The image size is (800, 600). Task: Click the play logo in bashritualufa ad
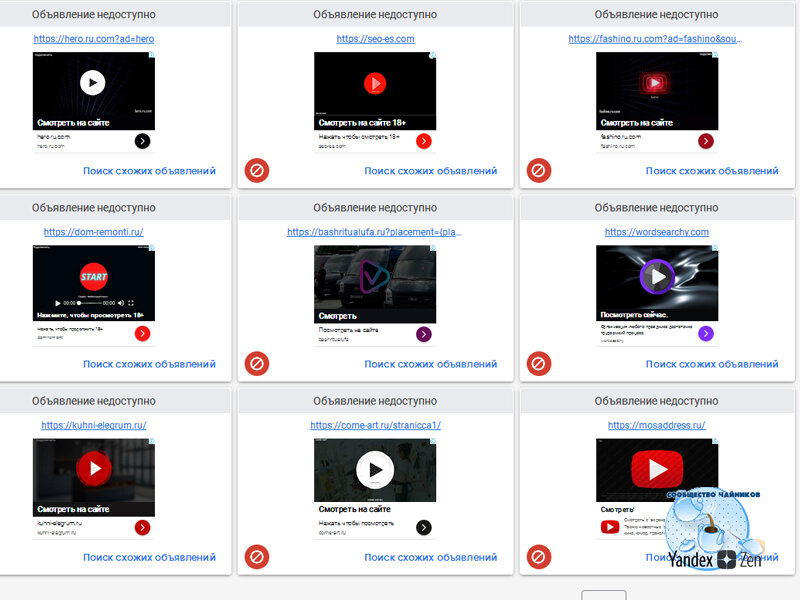(375, 276)
